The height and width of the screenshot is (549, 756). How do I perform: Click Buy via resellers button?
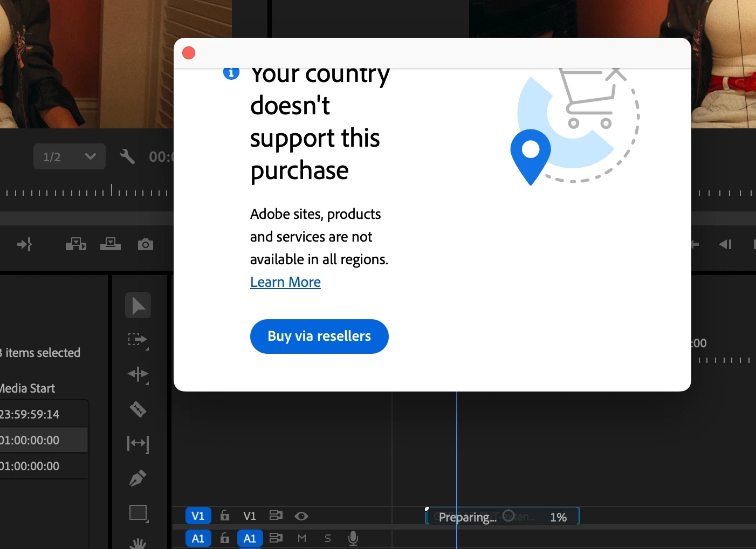(x=319, y=337)
